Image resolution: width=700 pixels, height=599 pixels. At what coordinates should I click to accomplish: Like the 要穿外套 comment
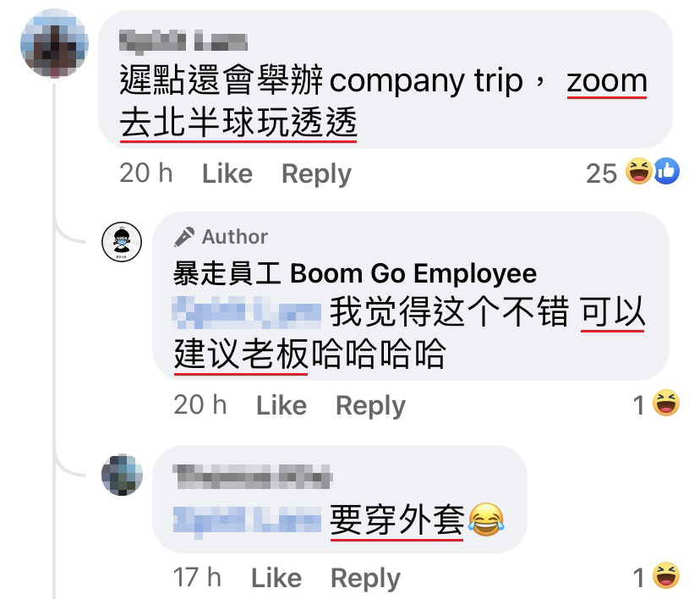click(x=276, y=578)
